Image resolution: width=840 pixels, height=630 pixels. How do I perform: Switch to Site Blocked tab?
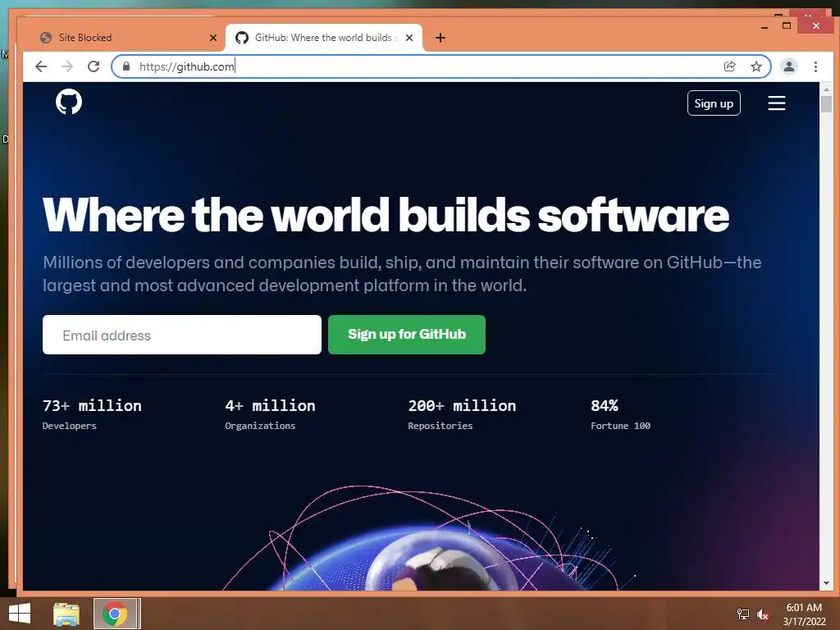pos(123,38)
